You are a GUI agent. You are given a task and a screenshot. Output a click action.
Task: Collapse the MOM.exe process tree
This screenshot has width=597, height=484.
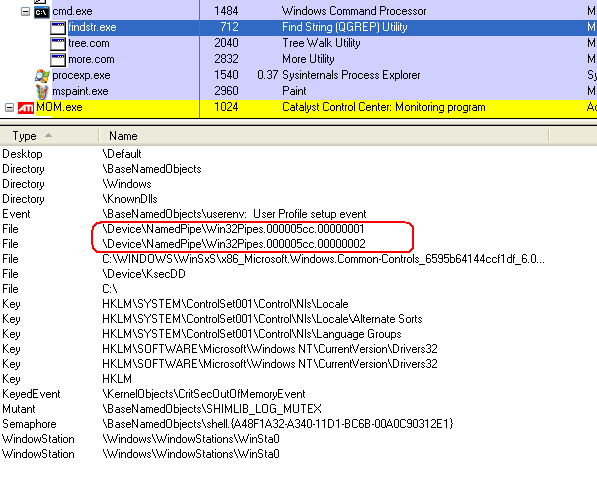point(9,108)
